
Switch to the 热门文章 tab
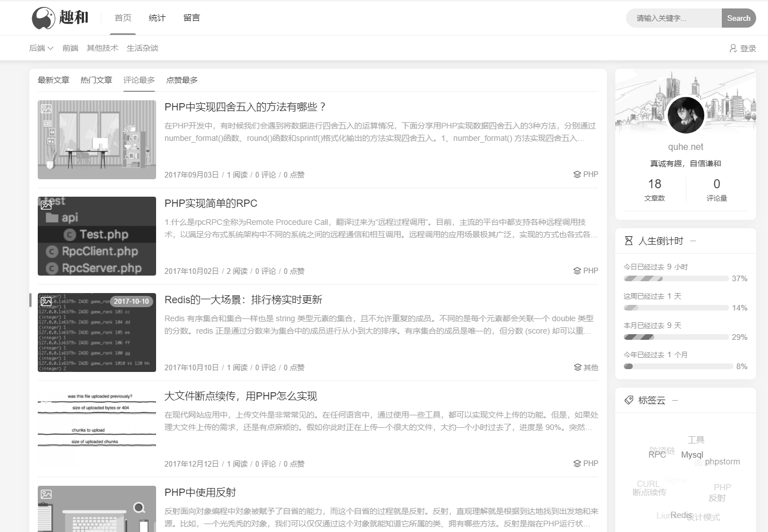click(96, 80)
